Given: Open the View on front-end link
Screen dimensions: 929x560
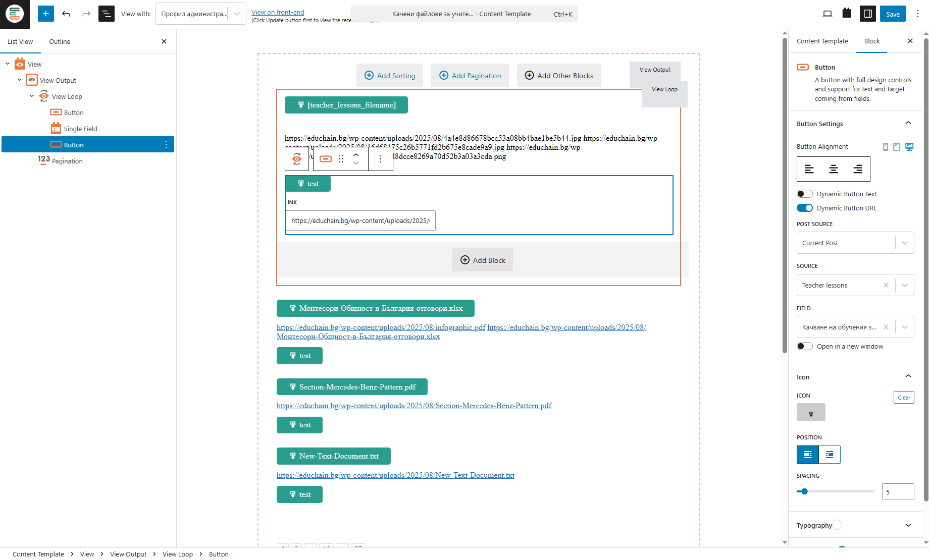Looking at the screenshot, I should tap(278, 12).
